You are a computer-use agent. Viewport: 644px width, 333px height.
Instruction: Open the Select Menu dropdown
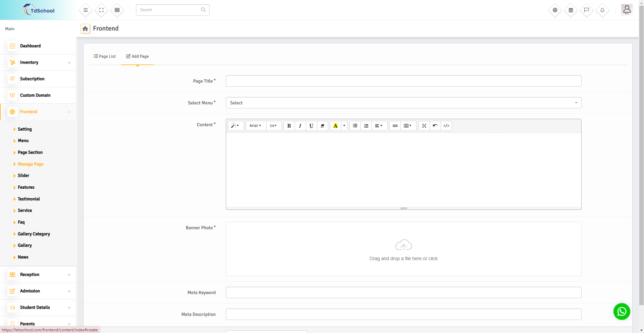[403, 103]
